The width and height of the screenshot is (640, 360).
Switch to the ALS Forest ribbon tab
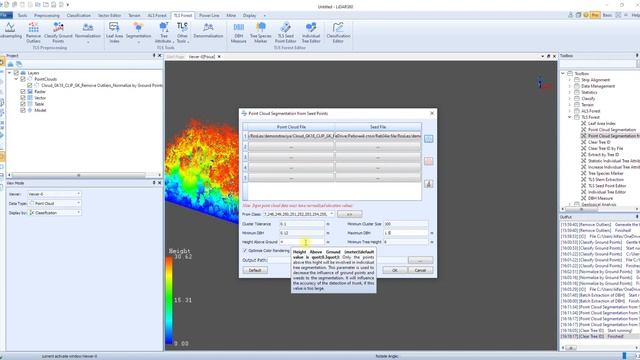[157, 16]
